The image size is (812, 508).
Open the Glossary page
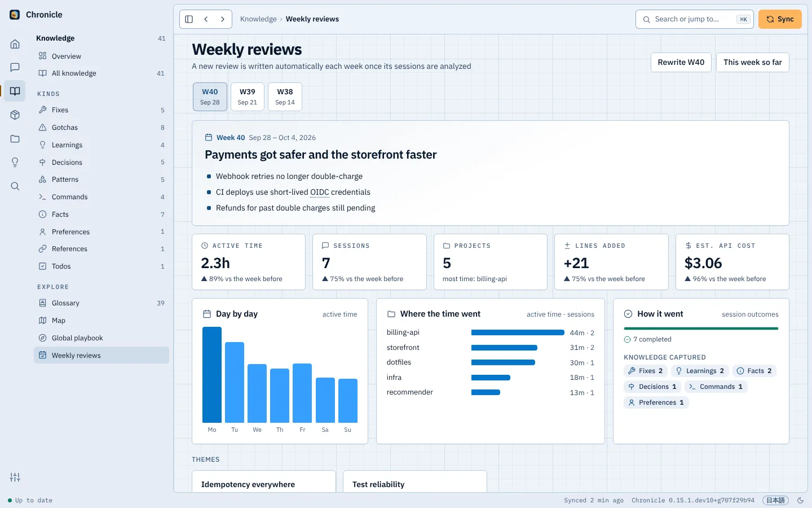coord(101,303)
